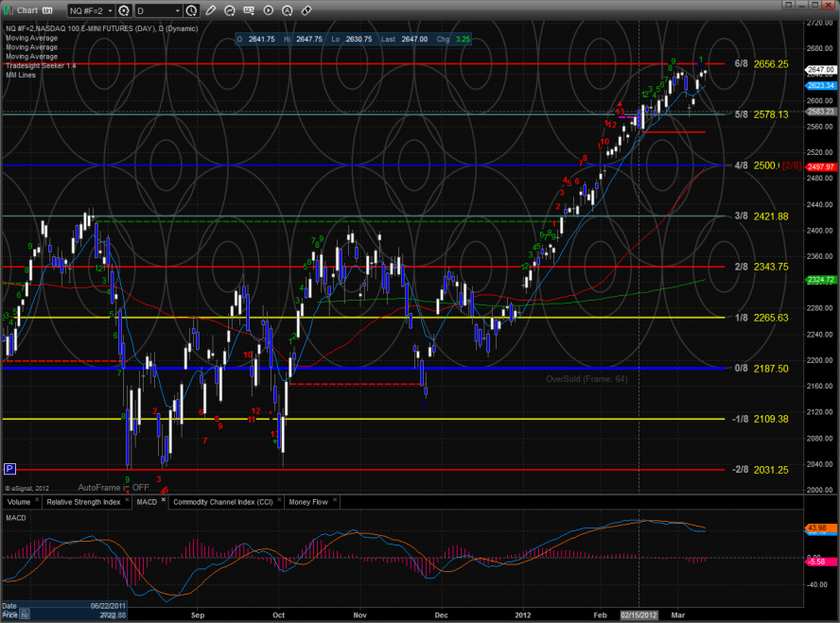Toggle the SR1 badge beside Chart title

tap(45, 11)
